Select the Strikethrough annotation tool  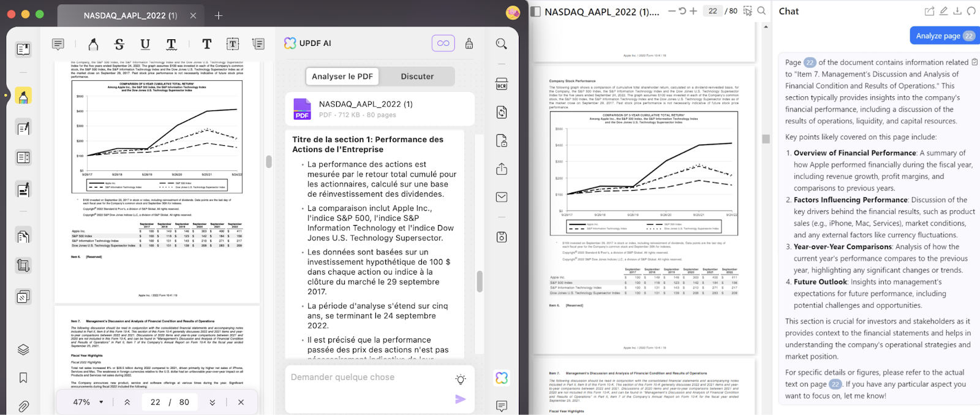point(119,44)
